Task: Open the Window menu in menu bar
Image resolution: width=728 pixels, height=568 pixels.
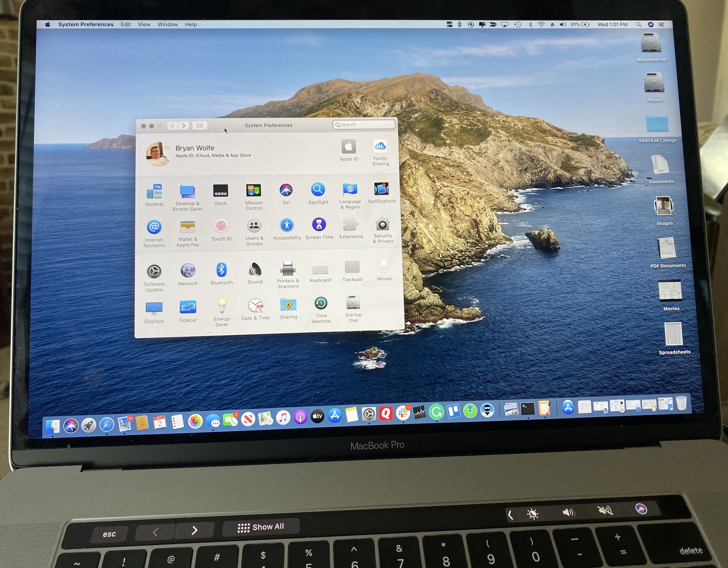Action: click(x=167, y=25)
